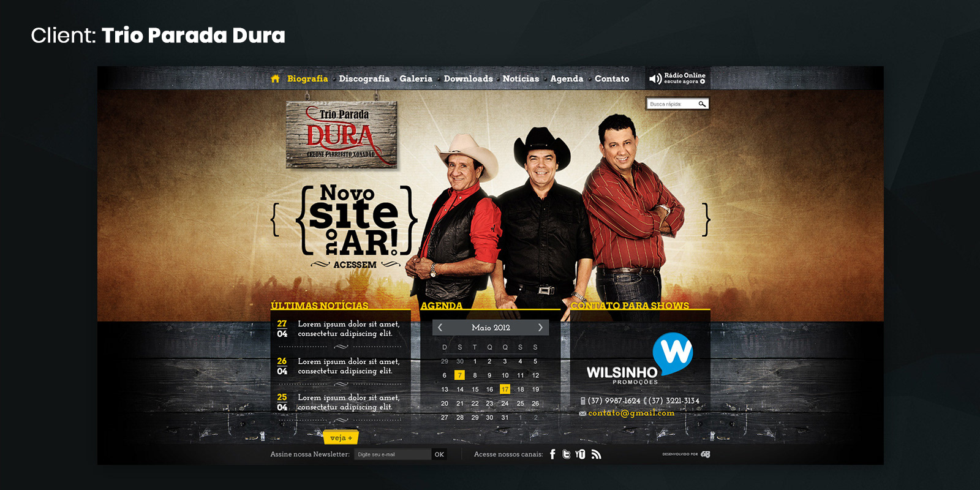Open the YouTube channel icon
This screenshot has width=980, height=490.
(580, 454)
